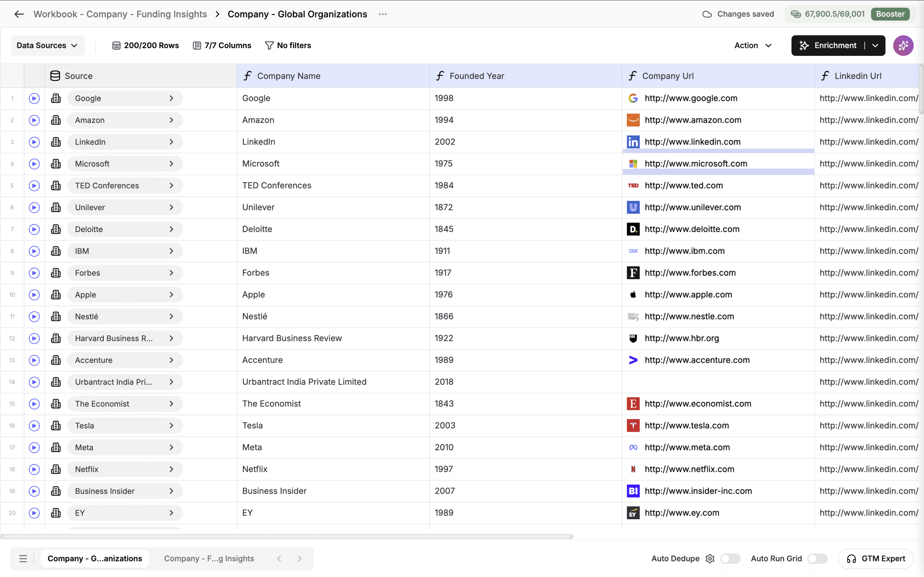The height and width of the screenshot is (577, 924).
Task: Open the three-dots workbook options menu
Action: pyautogui.click(x=382, y=14)
